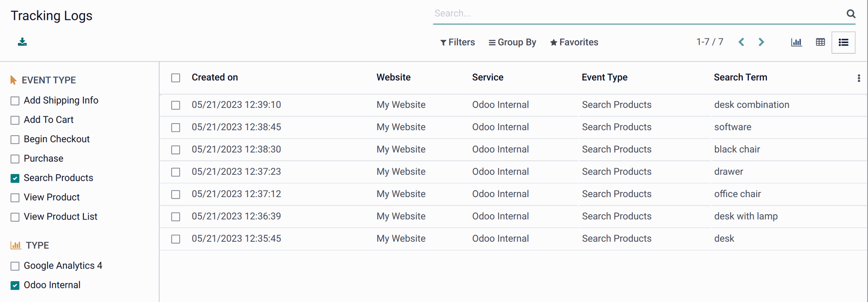Open record with term 'office chair'
The width and height of the screenshot is (868, 302).
pos(737,194)
